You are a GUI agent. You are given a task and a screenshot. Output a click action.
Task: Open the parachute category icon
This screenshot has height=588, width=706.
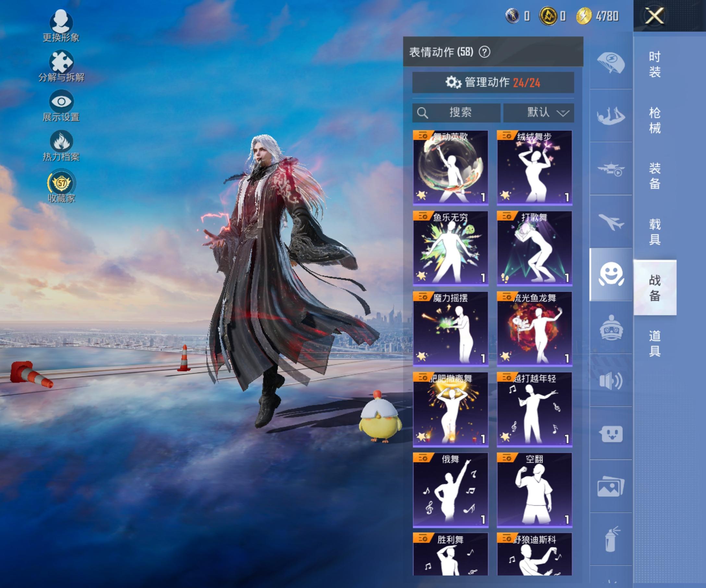[x=611, y=63]
